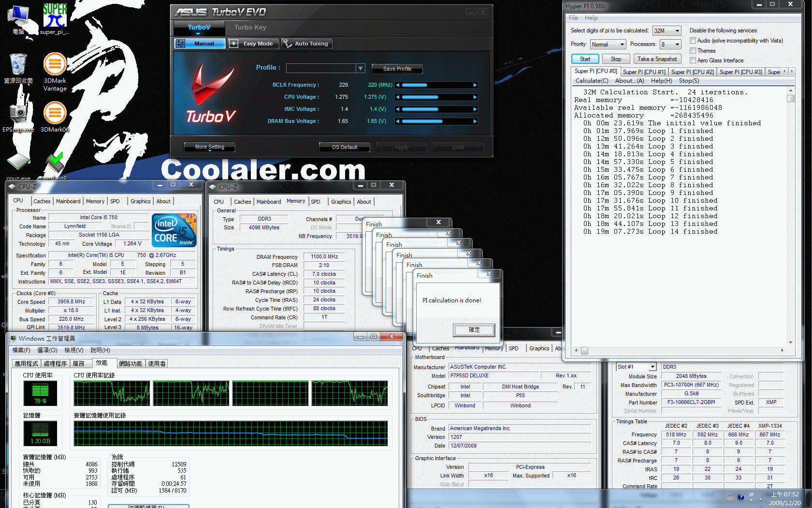Click the TurboV Profile name field

coord(321,68)
